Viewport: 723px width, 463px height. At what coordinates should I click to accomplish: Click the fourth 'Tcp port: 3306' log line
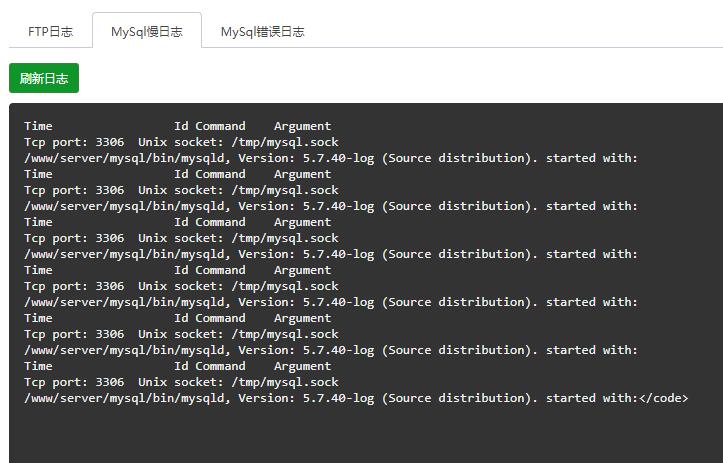[181, 286]
